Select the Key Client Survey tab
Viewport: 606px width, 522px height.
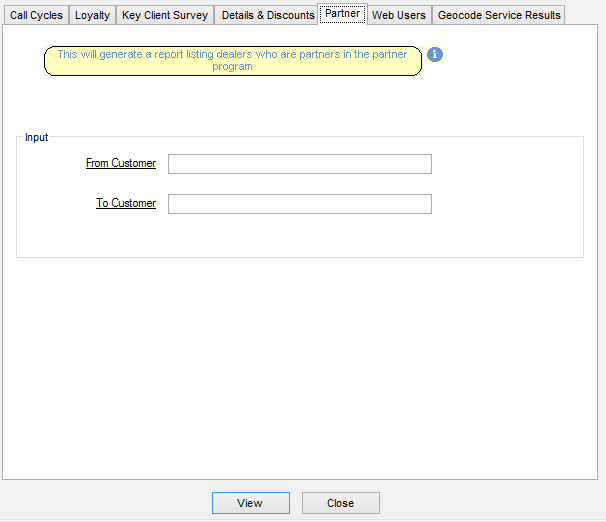click(x=165, y=15)
